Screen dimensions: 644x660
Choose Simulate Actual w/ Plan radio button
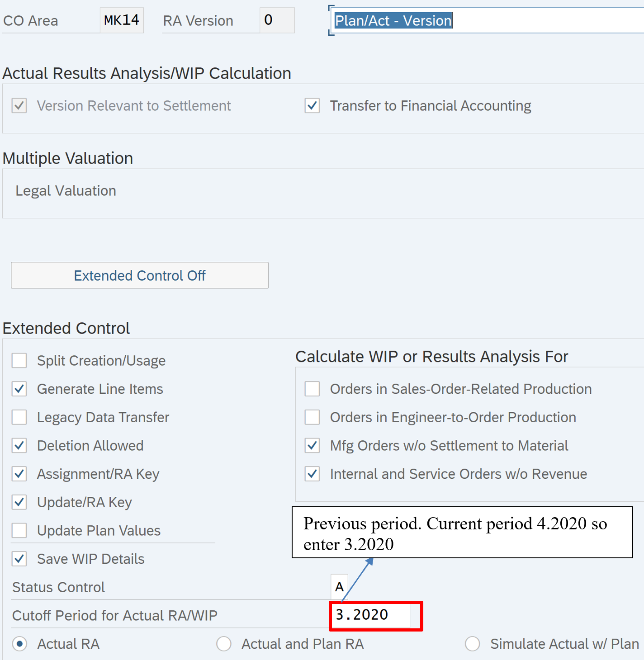(x=473, y=644)
